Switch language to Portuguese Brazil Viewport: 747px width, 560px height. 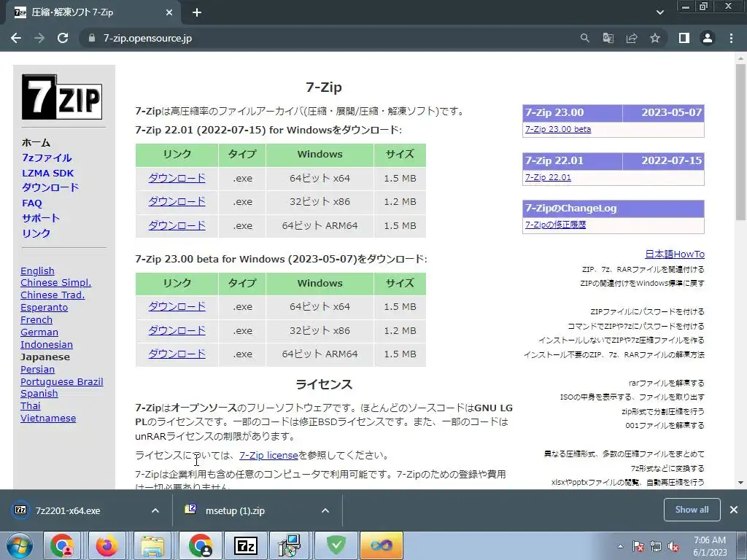pyautogui.click(x=62, y=381)
